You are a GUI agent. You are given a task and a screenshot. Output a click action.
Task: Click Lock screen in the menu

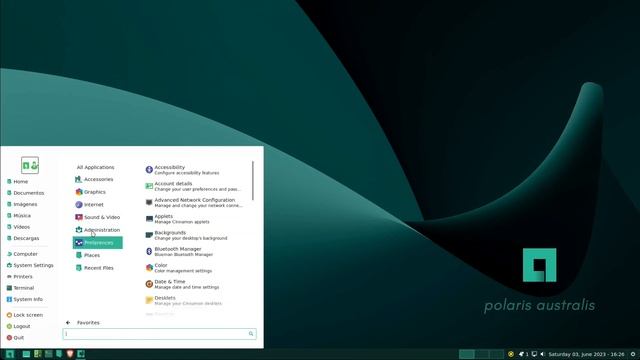tap(25, 315)
